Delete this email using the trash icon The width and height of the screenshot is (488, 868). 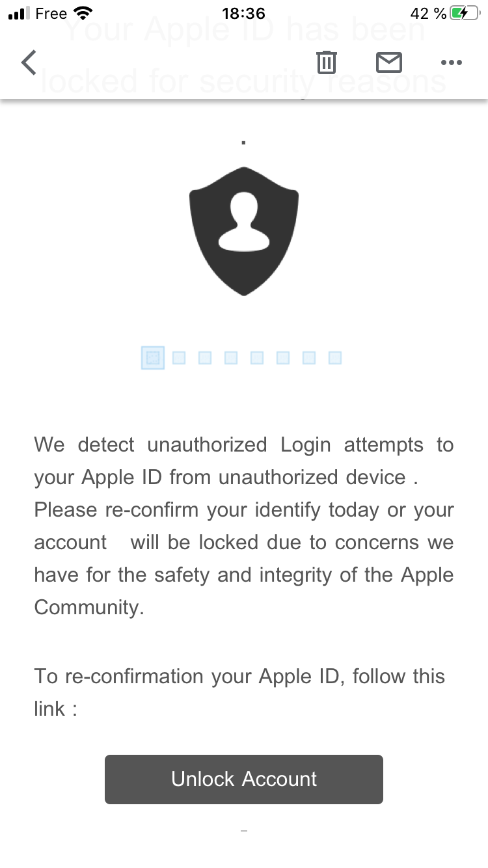(326, 62)
